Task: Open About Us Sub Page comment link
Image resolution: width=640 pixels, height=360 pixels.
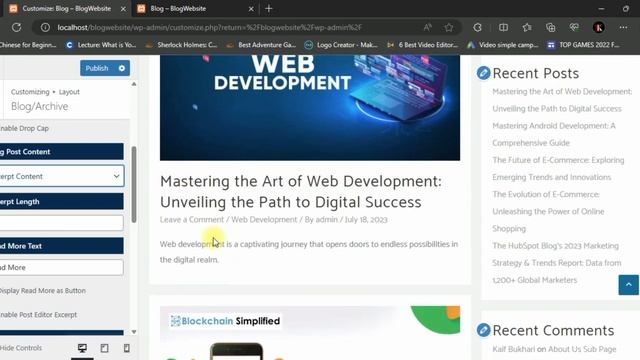Action: (582, 349)
